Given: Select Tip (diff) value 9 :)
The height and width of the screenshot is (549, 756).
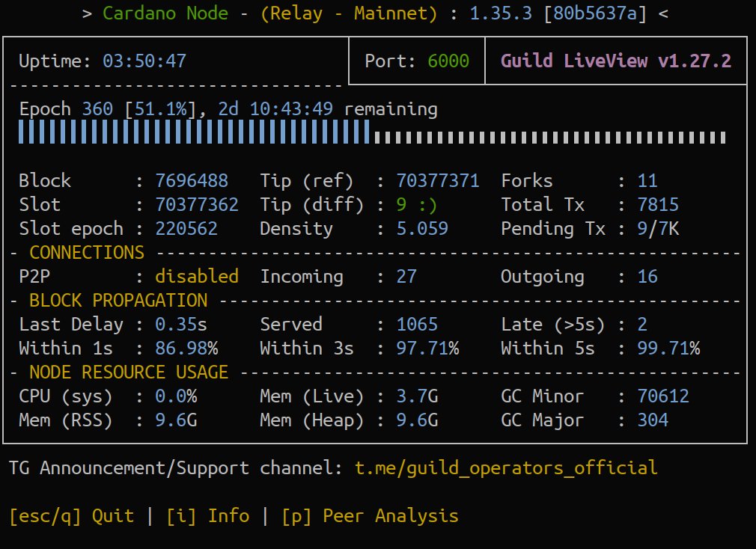Looking at the screenshot, I should [x=417, y=205].
